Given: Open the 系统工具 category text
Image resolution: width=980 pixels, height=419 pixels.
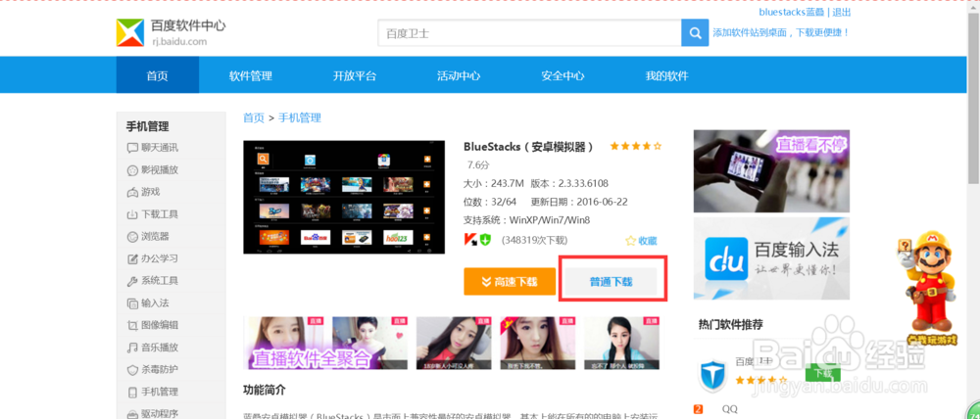Looking at the screenshot, I should [160, 280].
